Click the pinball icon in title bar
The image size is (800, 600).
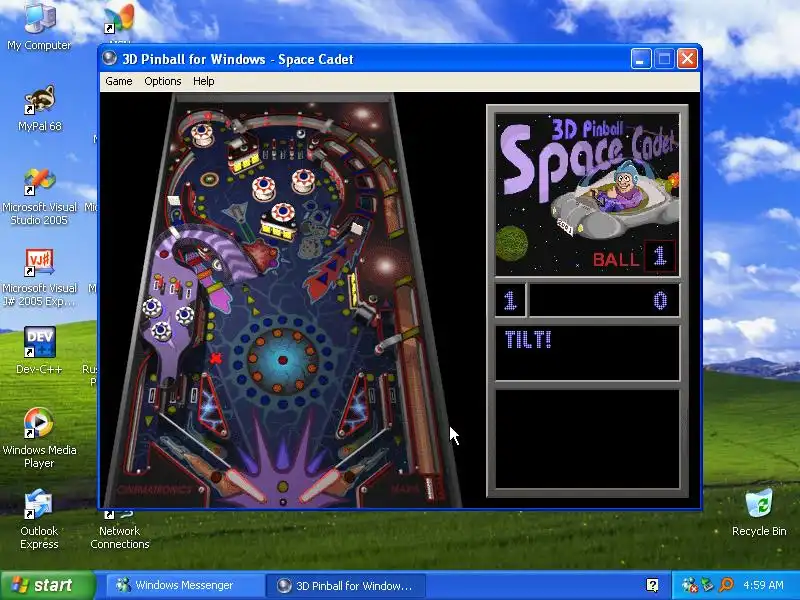(x=109, y=58)
